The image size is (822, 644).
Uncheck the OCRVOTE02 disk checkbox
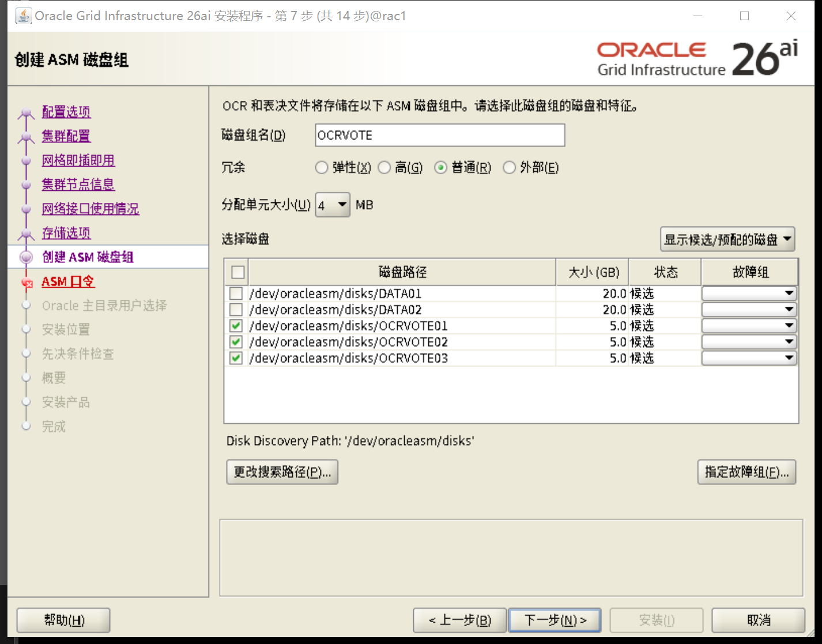(236, 342)
